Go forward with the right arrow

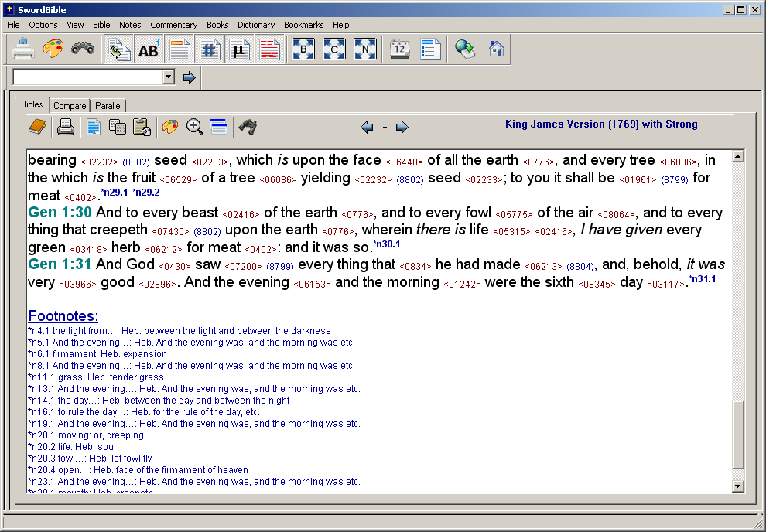tap(402, 128)
